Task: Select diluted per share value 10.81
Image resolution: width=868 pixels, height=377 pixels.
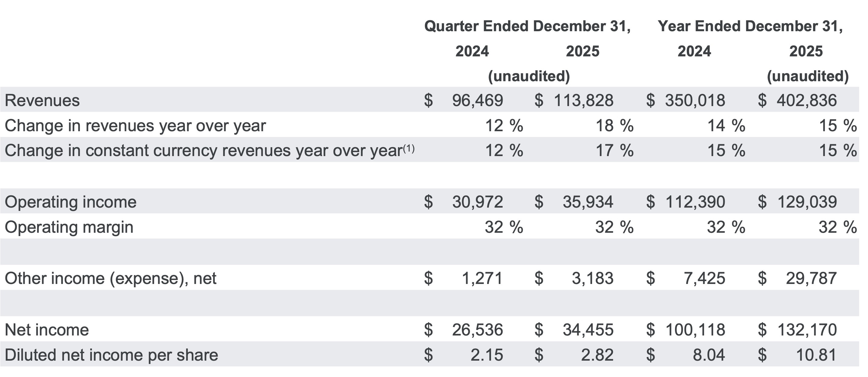Action: [x=816, y=355]
